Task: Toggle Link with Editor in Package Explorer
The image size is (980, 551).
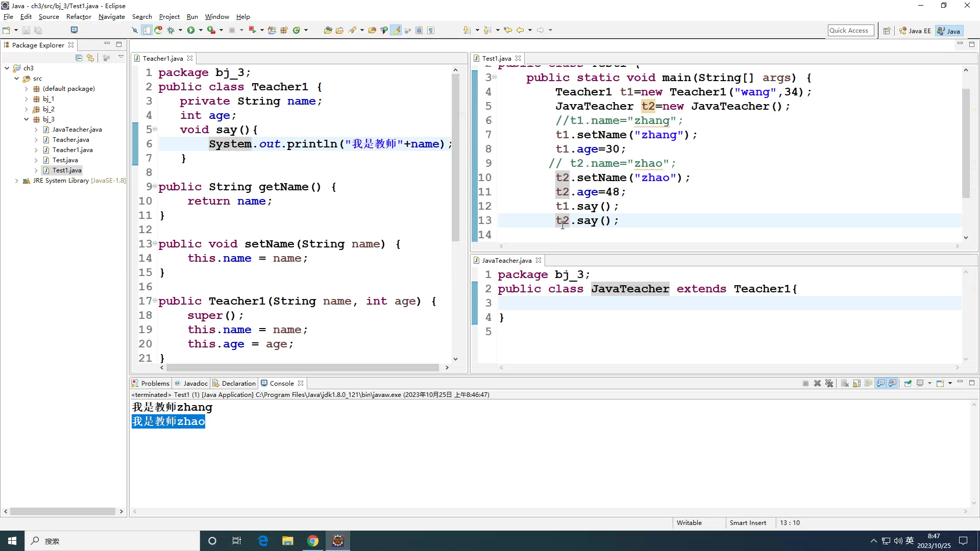Action: [90, 58]
